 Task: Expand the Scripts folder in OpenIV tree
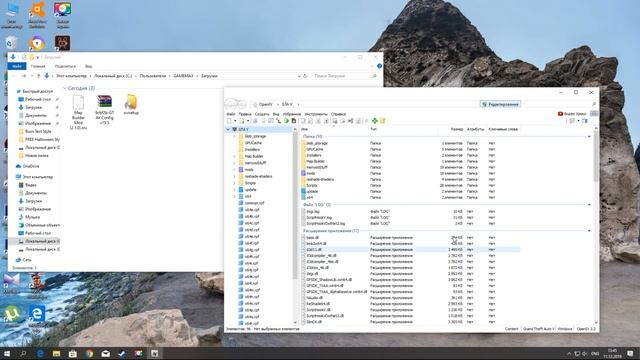tap(235, 183)
